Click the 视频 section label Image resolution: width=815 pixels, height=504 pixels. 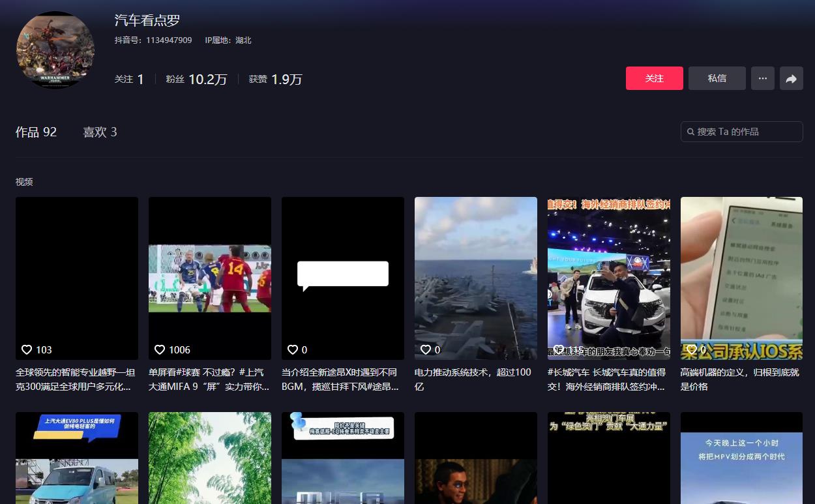[x=24, y=182]
